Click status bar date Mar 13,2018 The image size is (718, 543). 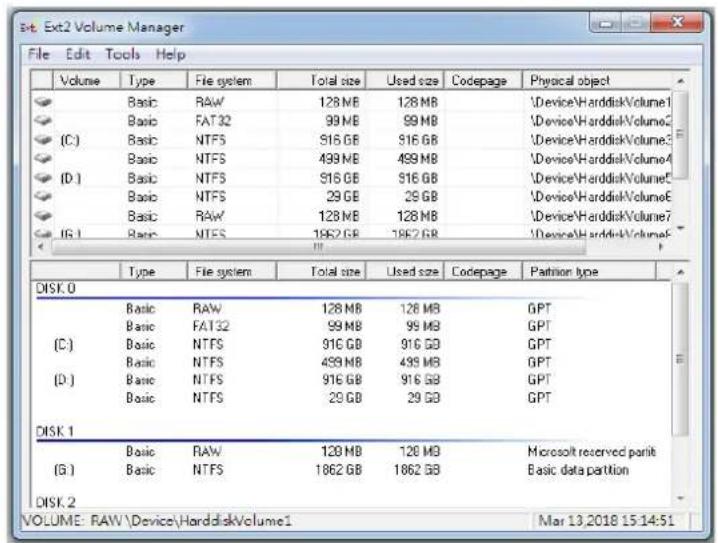tap(607, 521)
